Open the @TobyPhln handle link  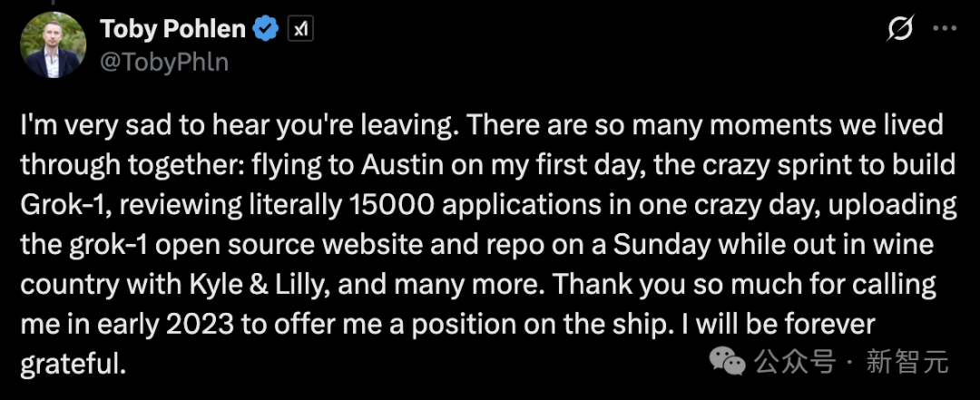pos(163,63)
